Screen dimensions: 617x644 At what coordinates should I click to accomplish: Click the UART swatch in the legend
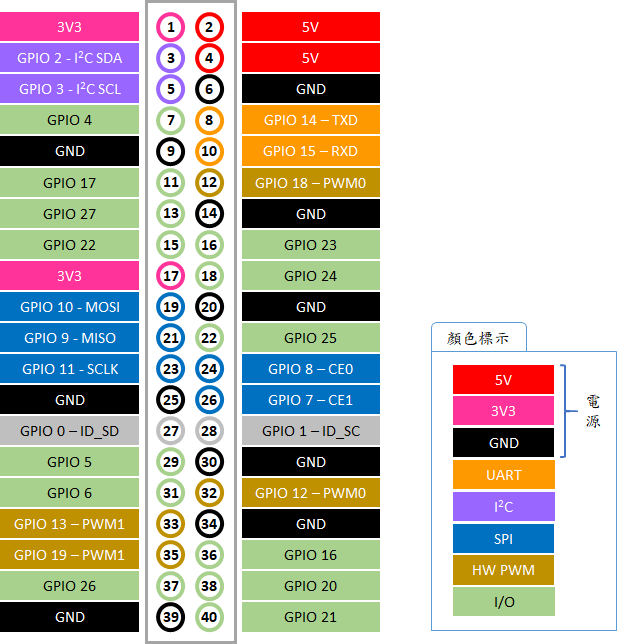[x=503, y=474]
